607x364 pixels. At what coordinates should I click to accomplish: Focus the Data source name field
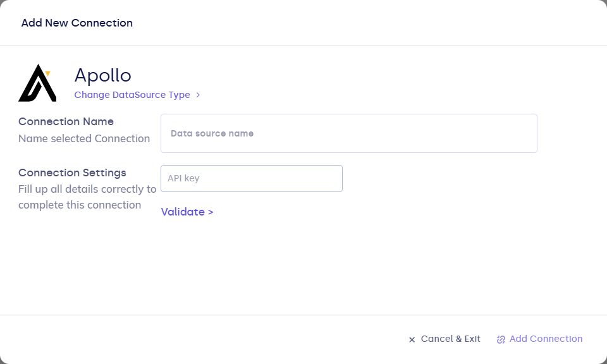click(349, 133)
